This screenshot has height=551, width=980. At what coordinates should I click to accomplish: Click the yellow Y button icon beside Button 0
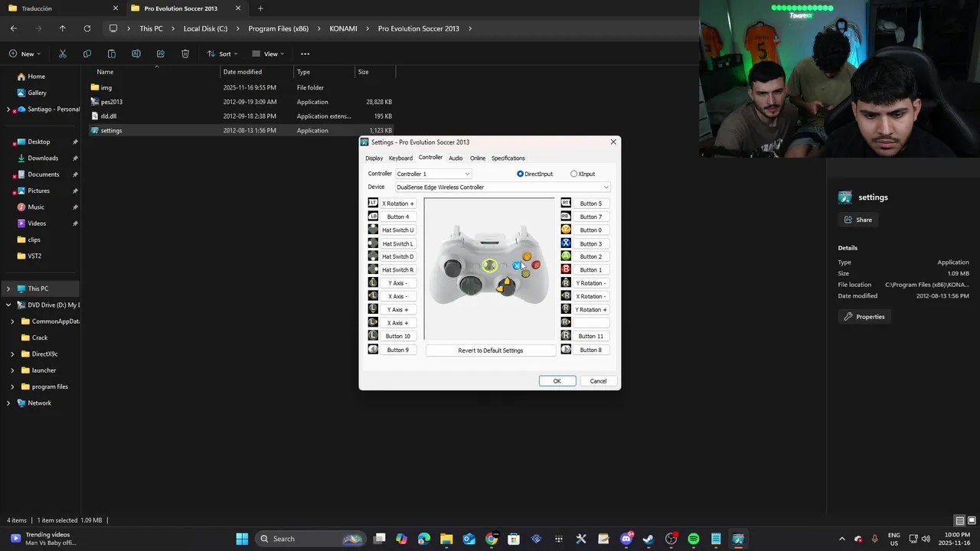pos(566,230)
